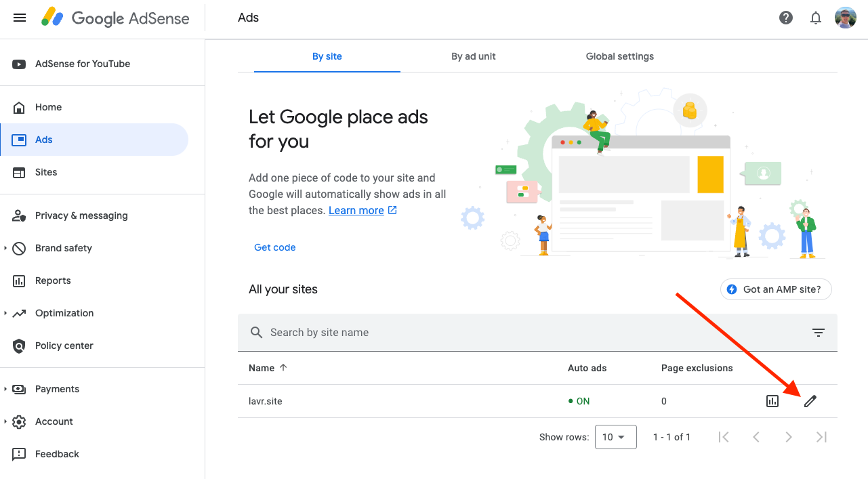Click the Google AdSense logo
The width and height of the screenshot is (868, 479).
pyautogui.click(x=115, y=18)
